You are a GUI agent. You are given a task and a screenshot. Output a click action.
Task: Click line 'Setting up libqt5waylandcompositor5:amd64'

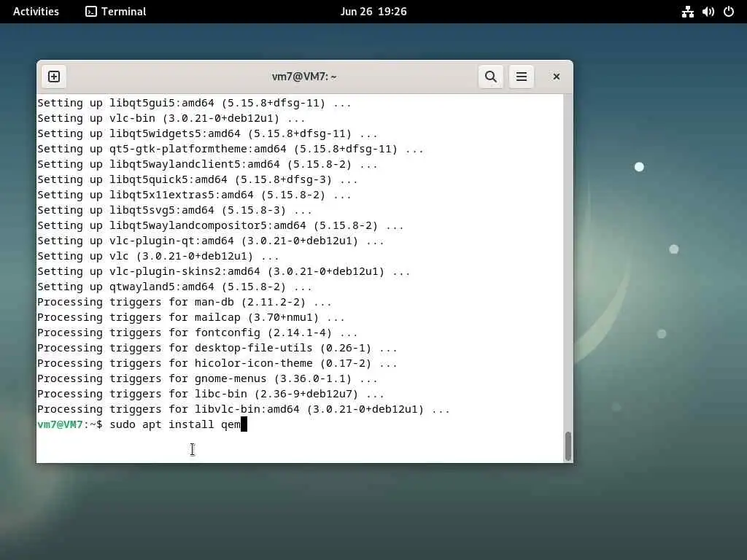pyautogui.click(x=220, y=225)
